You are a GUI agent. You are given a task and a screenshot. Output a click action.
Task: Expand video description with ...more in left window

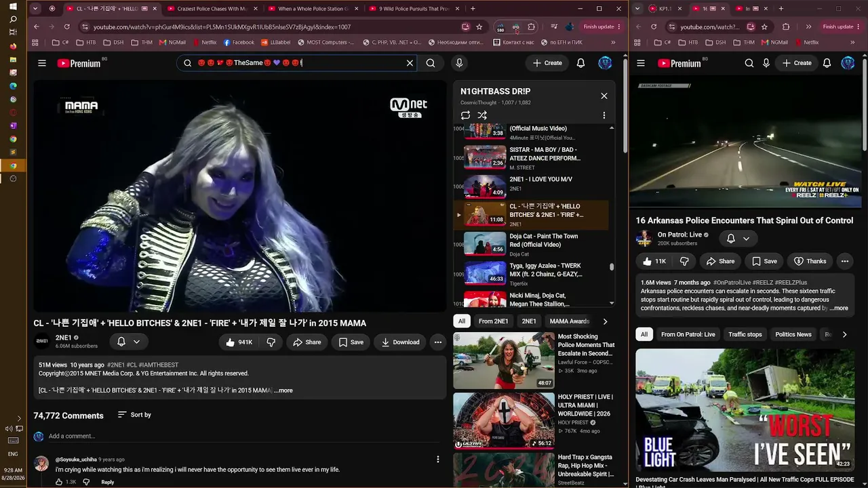(283, 390)
